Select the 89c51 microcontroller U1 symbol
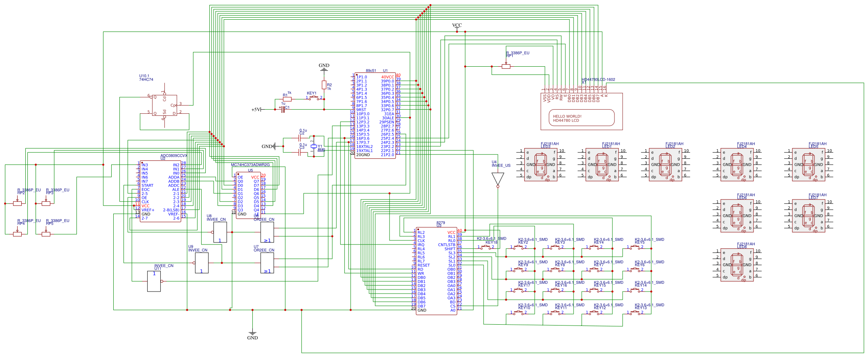868x357 pixels. pos(375,116)
